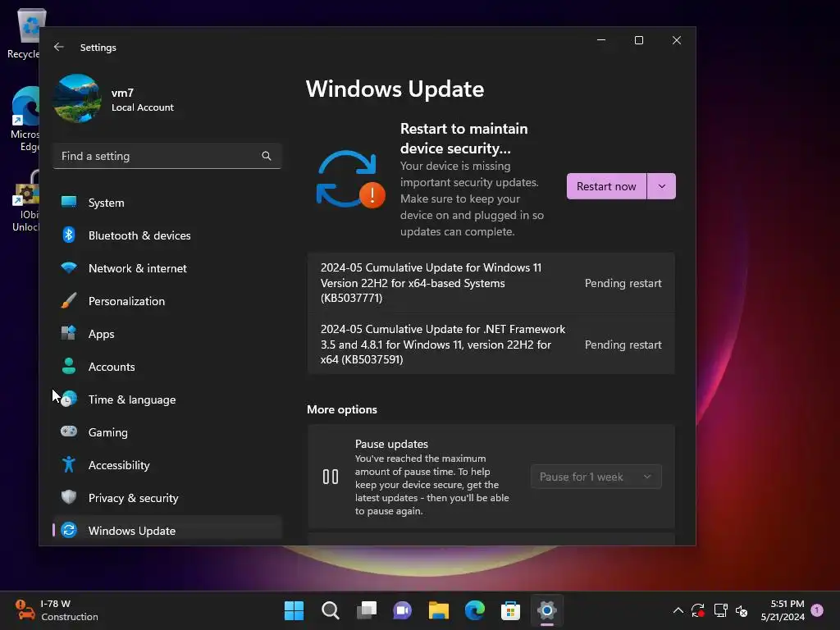The image size is (840, 630).
Task: Click the muted volume tray icon
Action: click(x=742, y=610)
